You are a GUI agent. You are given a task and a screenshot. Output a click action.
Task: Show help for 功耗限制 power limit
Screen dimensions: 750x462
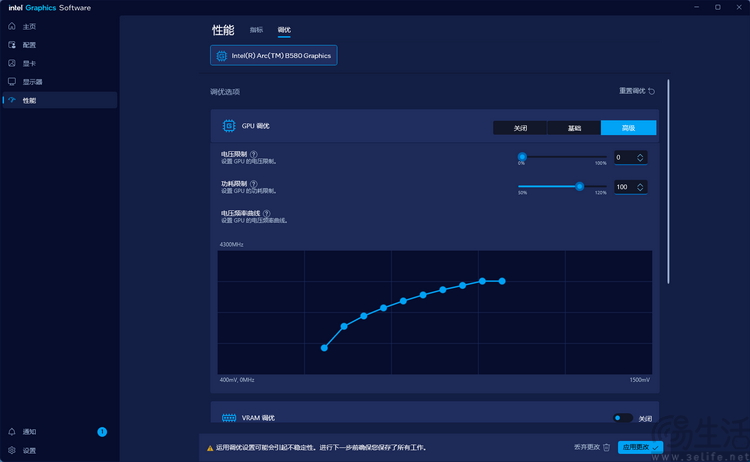(254, 184)
